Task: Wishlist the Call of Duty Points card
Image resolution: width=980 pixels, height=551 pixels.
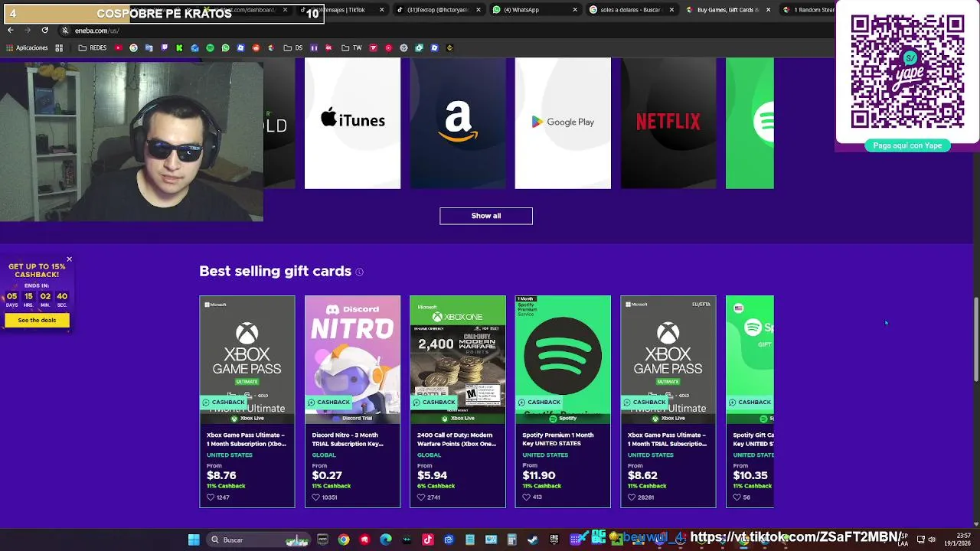Action: 421,497
